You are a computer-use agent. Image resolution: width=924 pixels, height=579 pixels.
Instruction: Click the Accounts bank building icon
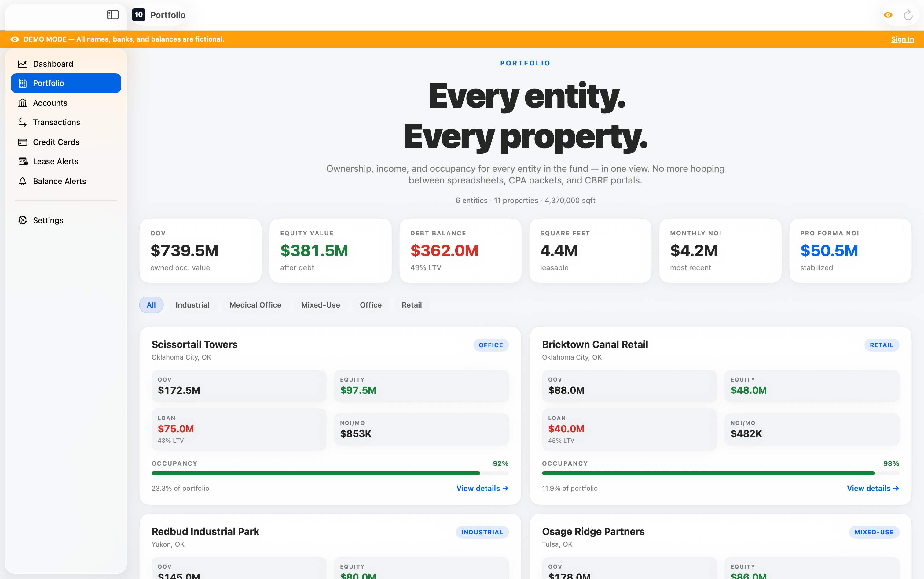pyautogui.click(x=23, y=103)
